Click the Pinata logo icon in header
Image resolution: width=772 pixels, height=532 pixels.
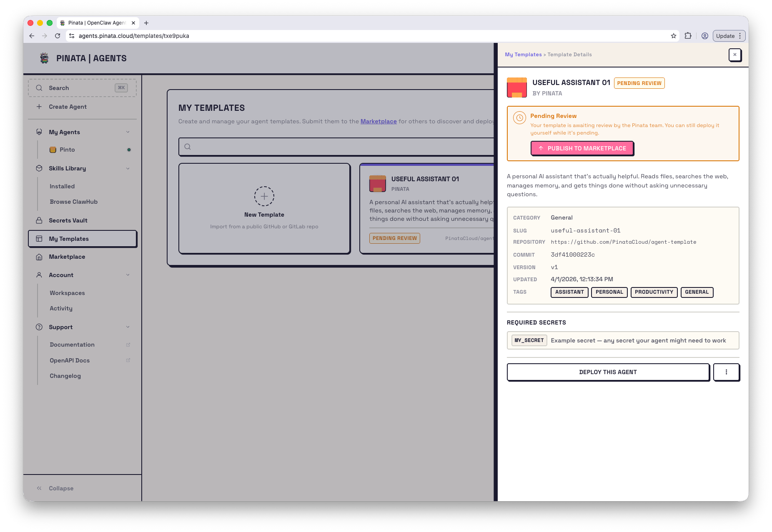[44, 58]
